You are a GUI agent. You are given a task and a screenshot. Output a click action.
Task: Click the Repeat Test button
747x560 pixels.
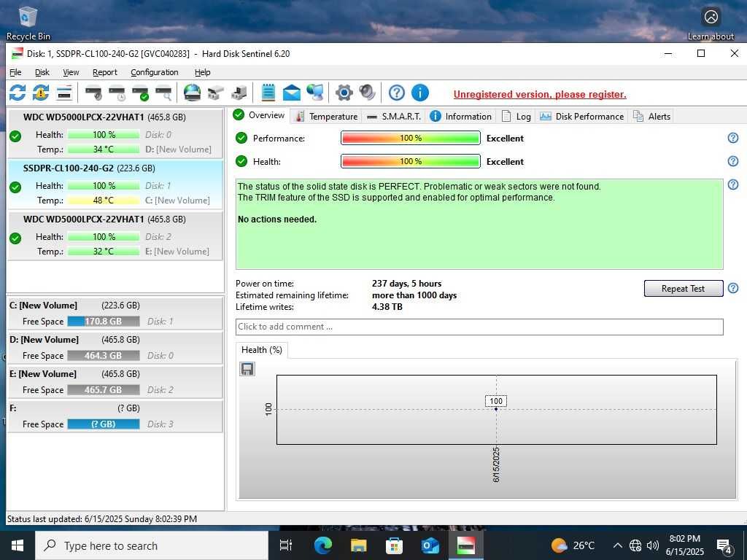pos(683,289)
